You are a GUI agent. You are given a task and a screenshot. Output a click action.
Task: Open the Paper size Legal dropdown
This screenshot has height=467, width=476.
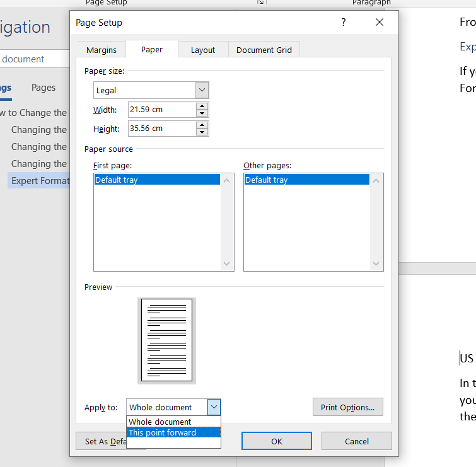(202, 90)
